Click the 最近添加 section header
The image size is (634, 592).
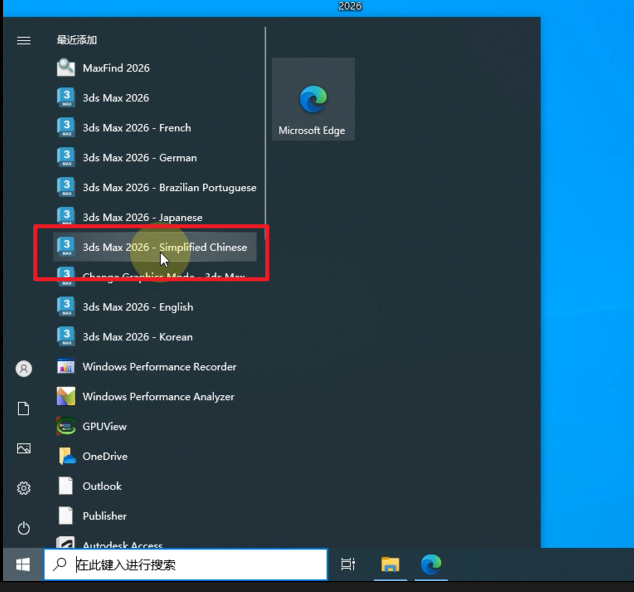[77, 40]
